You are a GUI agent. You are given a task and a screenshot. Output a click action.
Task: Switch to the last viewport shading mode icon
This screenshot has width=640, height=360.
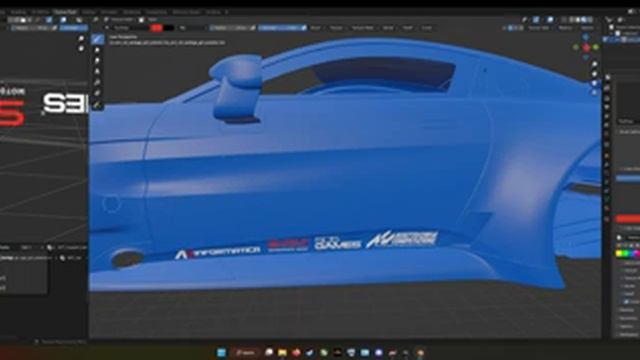(590, 20)
